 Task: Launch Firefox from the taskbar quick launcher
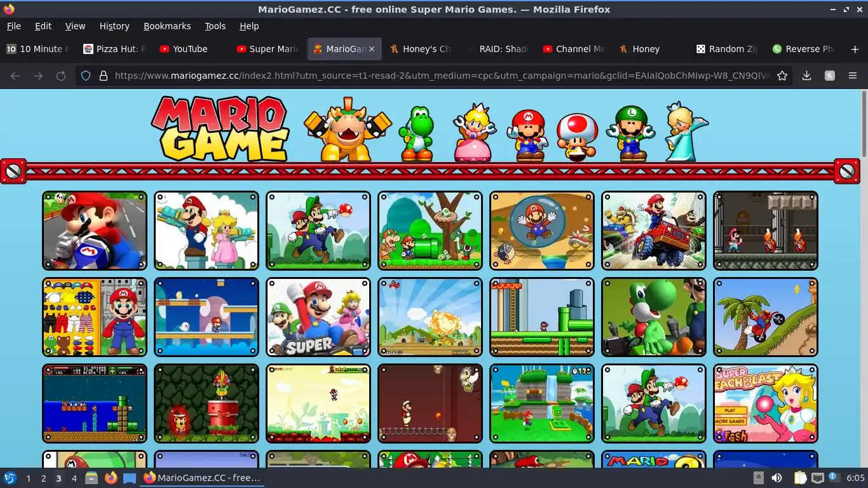point(111,478)
